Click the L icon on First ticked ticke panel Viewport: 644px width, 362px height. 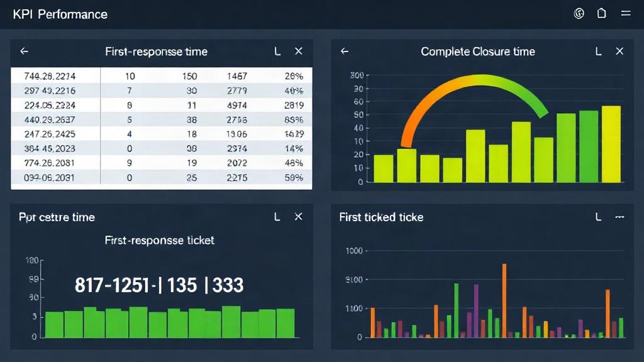click(x=599, y=217)
